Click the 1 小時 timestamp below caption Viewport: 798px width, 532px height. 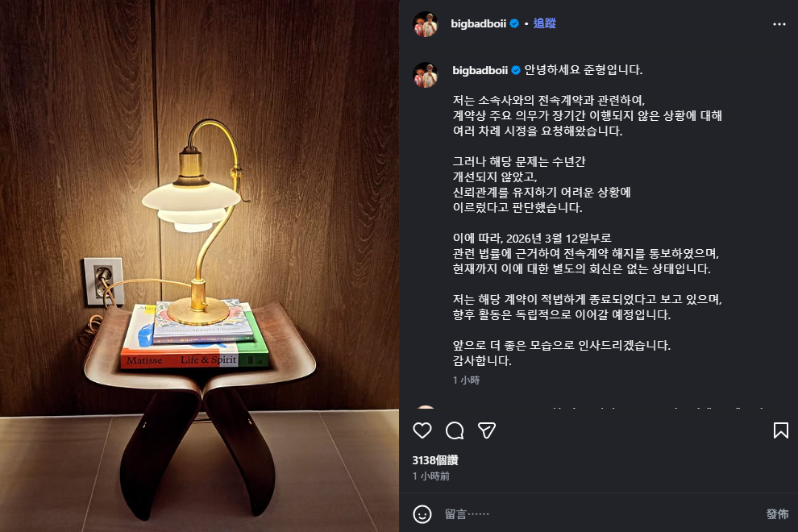pos(466,380)
